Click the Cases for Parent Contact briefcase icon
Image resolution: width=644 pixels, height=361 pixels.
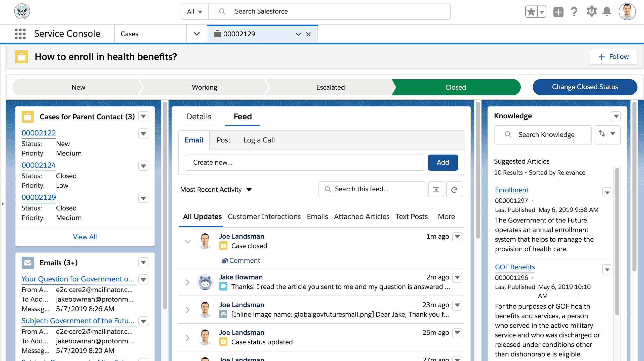click(27, 117)
